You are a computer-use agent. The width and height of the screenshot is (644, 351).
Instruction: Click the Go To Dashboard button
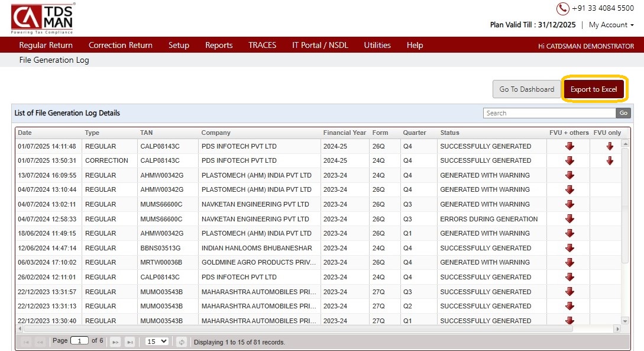526,89
